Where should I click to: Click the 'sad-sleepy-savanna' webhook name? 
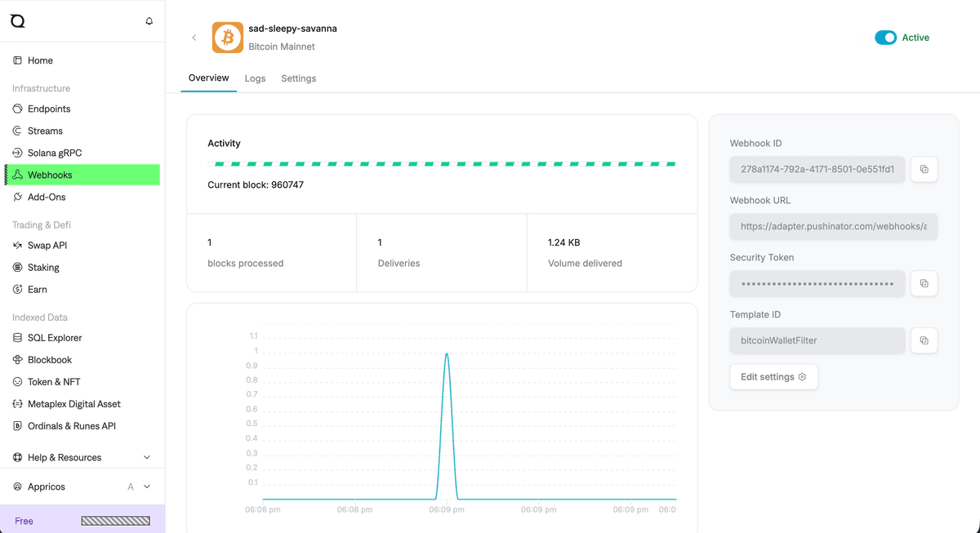click(293, 29)
